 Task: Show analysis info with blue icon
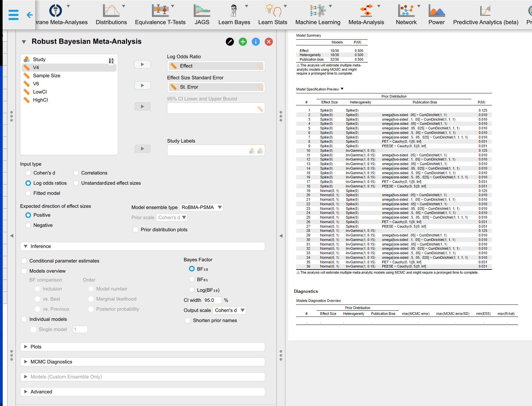pyautogui.click(x=256, y=42)
